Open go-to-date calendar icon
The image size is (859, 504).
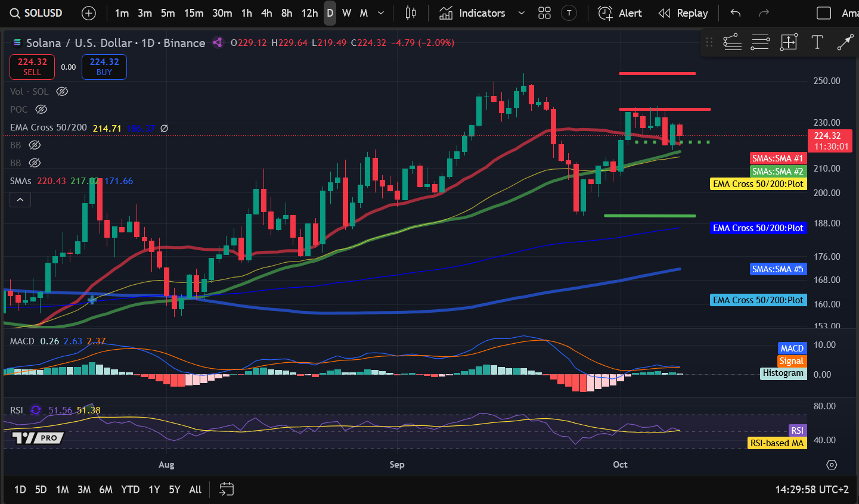(x=227, y=490)
